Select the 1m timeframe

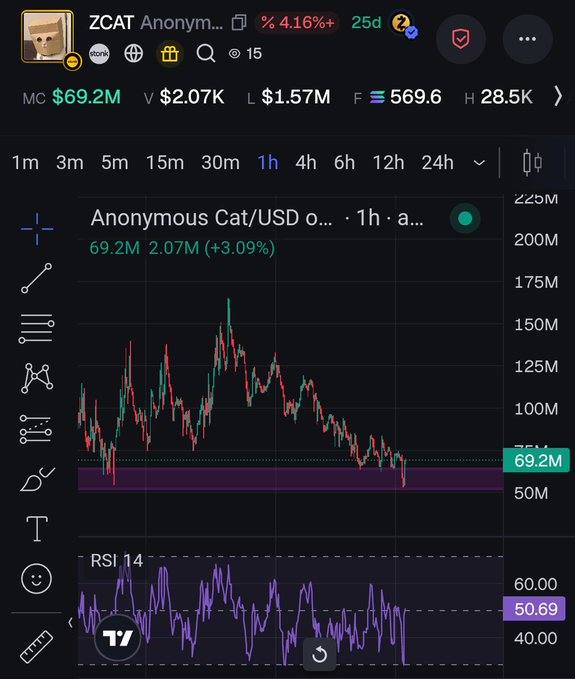point(25,163)
